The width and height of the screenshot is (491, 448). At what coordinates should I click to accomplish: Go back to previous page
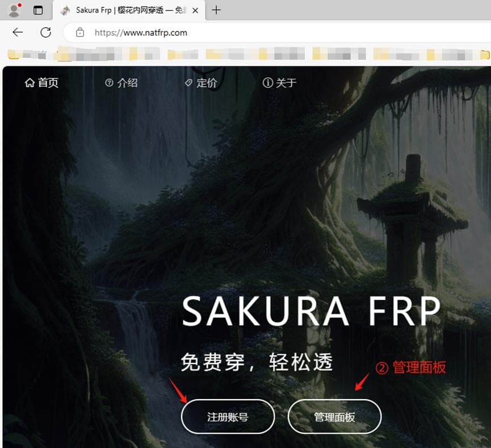(18, 32)
